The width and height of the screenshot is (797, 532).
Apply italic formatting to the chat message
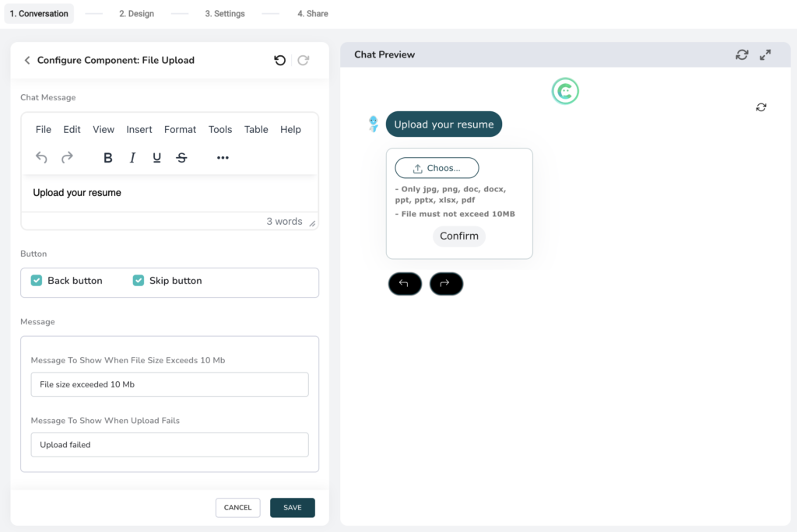[132, 157]
